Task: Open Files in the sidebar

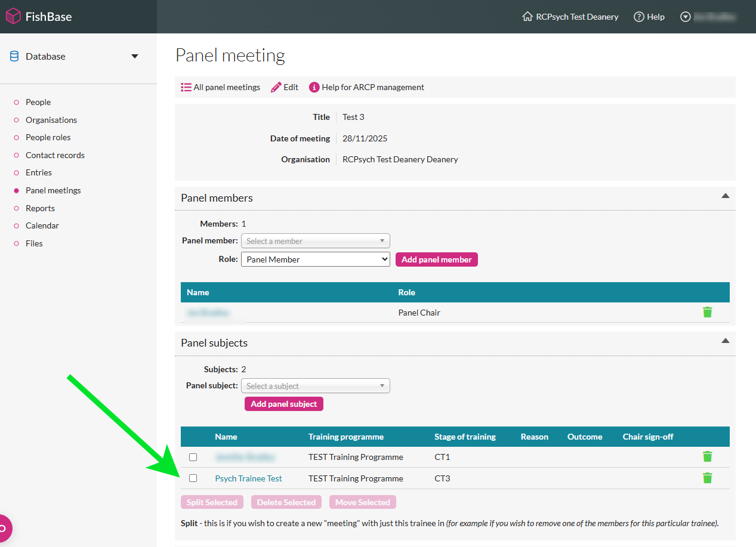Action: click(x=34, y=243)
